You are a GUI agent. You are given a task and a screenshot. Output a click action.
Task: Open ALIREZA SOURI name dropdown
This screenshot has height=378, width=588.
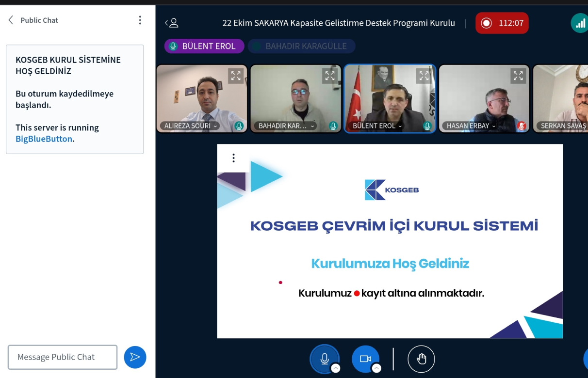pos(191,126)
